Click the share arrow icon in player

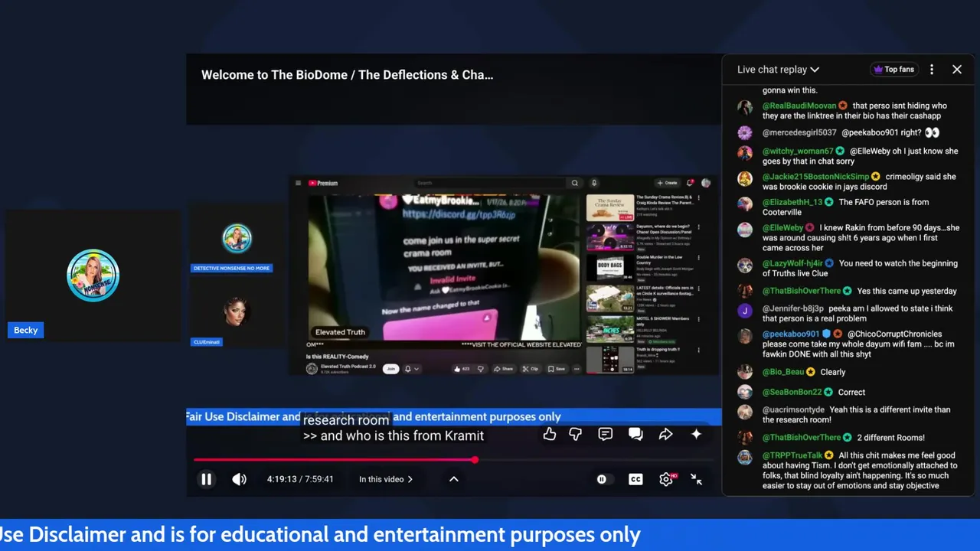pyautogui.click(x=665, y=434)
